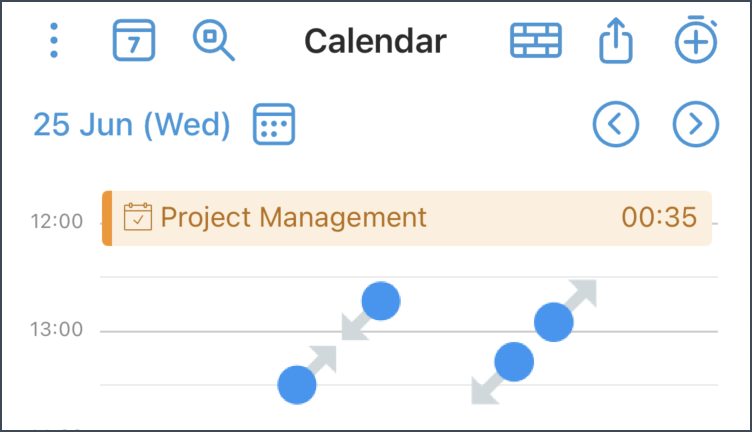Open the search magnifier tool

coord(213,40)
